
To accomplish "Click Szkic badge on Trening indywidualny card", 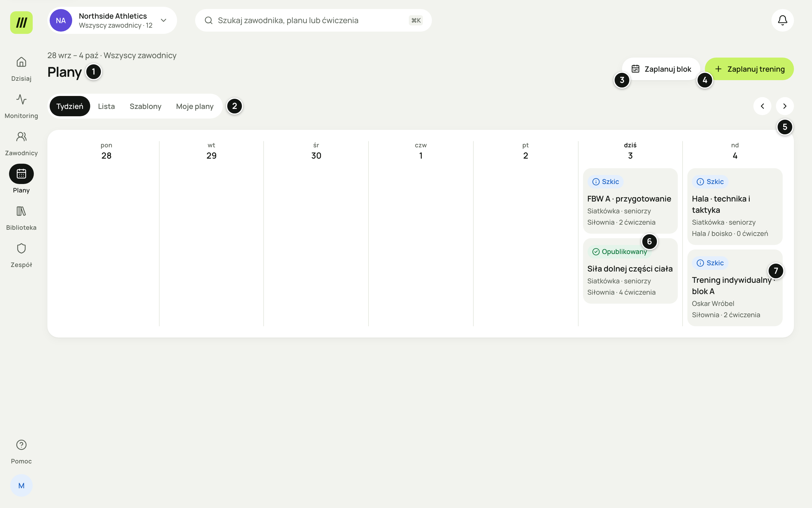I will tap(710, 263).
